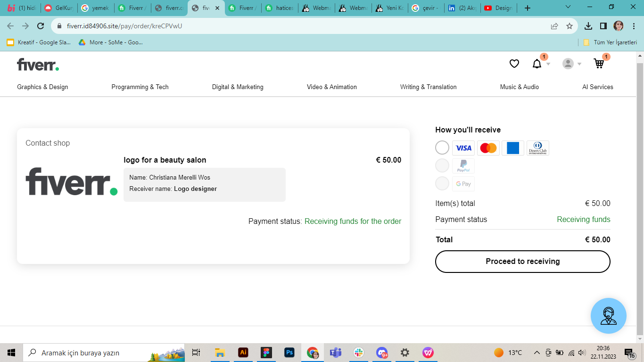Select the Mastercard icon

tap(488, 148)
